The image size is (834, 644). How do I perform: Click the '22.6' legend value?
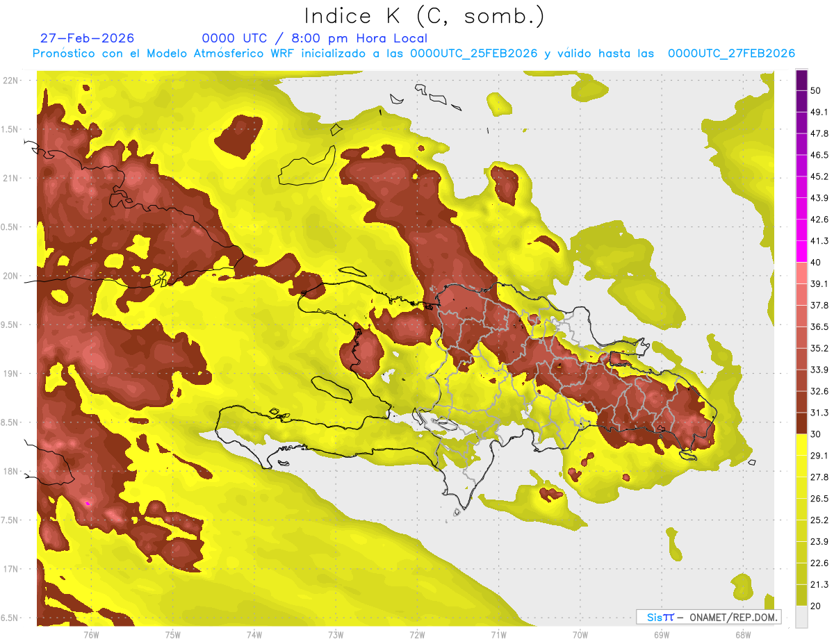click(x=819, y=563)
